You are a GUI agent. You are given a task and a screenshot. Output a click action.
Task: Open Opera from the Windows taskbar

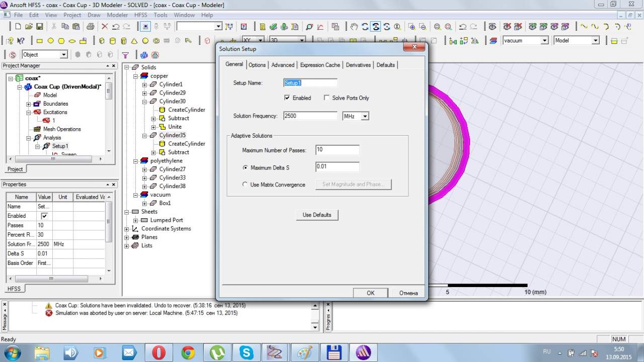tap(158, 352)
